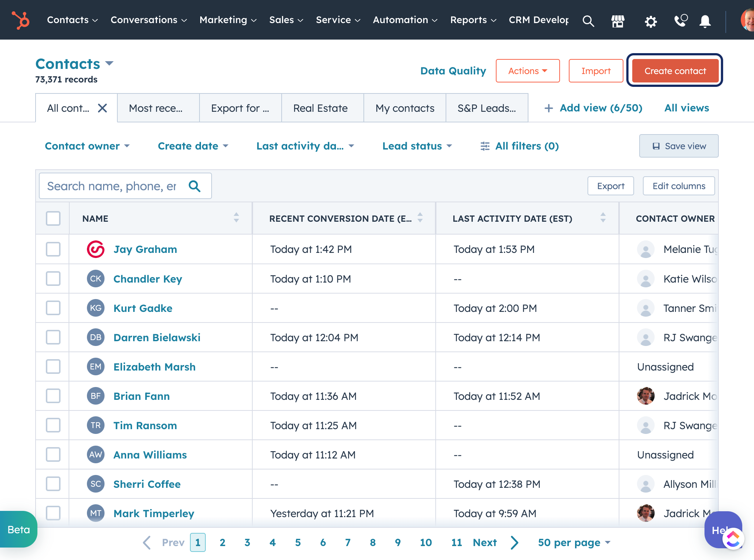Check the Sherri Coffee row checkbox
Screen dimensions: 754x560
(x=53, y=484)
